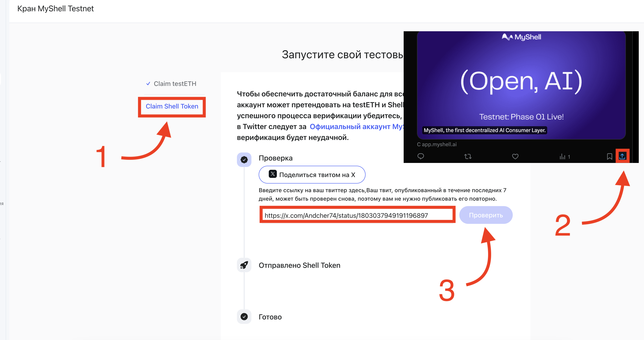This screenshot has width=644, height=340.
Task: Click the tweet share upload icon
Action: click(622, 156)
